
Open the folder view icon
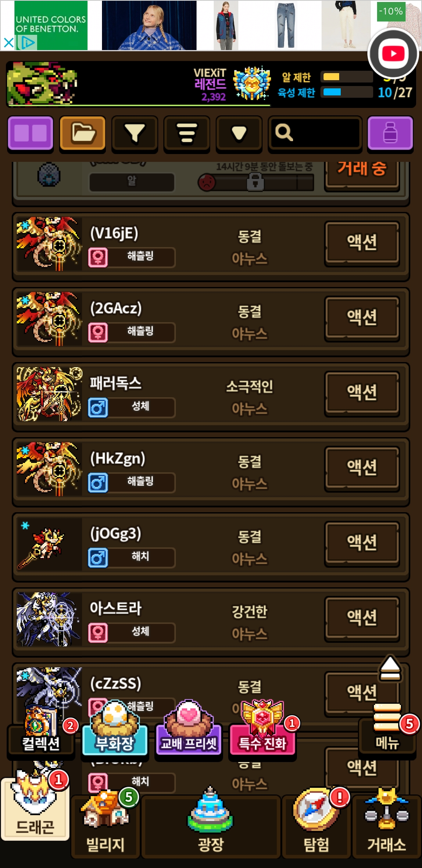pyautogui.click(x=82, y=133)
